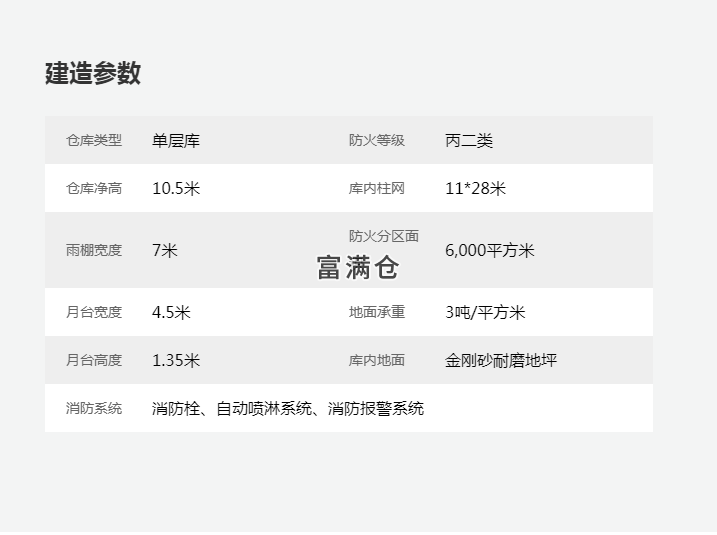This screenshot has height=535, width=717.
Task: Click the 4.5米 platform width value
Action: pyautogui.click(x=171, y=313)
